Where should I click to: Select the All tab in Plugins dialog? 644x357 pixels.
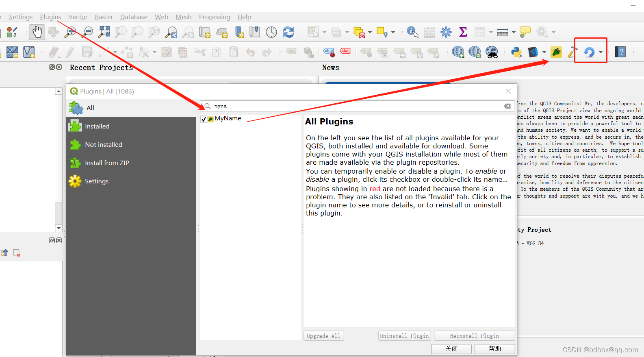tap(131, 108)
